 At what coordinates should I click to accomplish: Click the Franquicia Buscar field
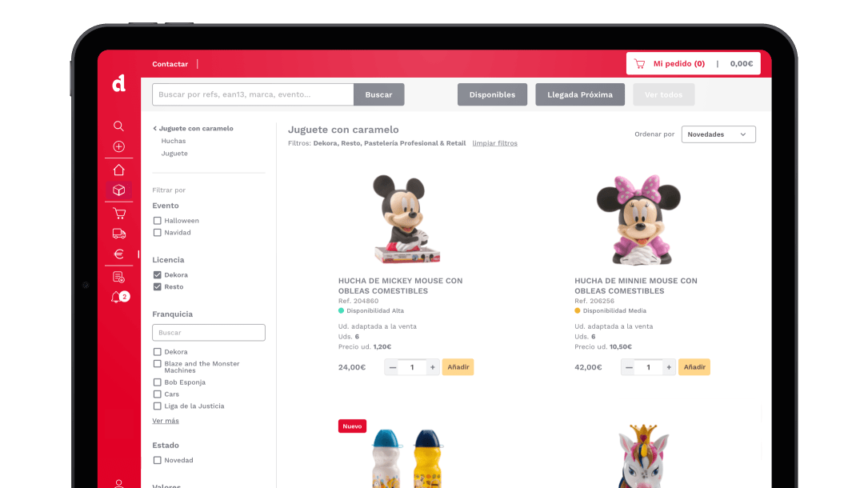pyautogui.click(x=209, y=333)
